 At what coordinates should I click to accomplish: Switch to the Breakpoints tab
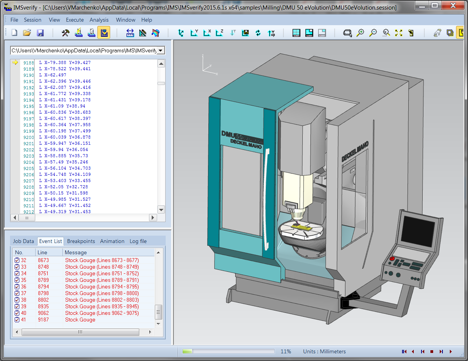click(81, 241)
